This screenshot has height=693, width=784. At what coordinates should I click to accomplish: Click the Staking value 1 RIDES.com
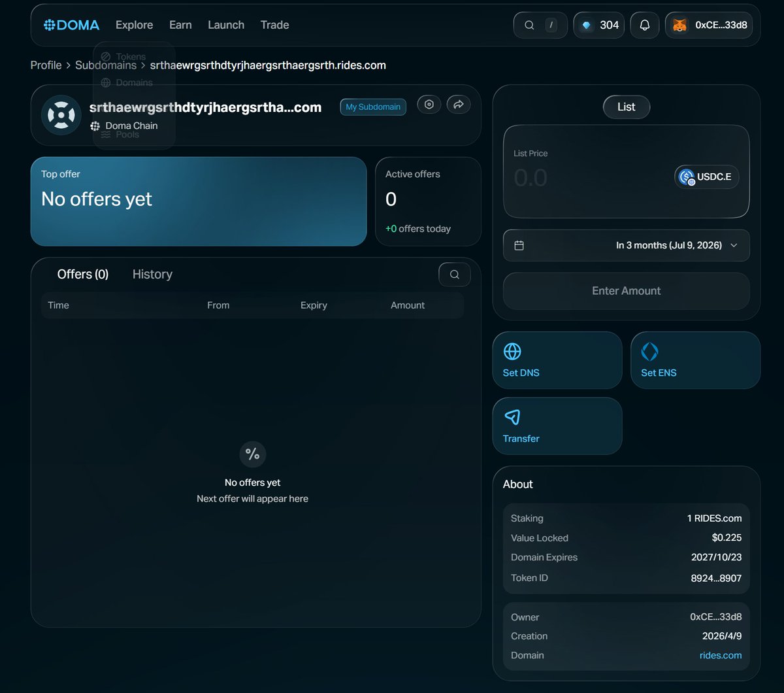click(x=715, y=518)
